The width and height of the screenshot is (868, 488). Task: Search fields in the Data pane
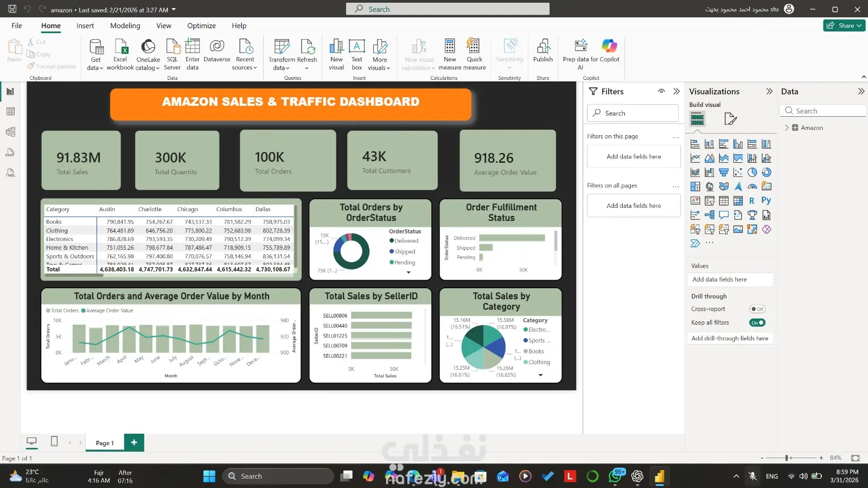823,111
